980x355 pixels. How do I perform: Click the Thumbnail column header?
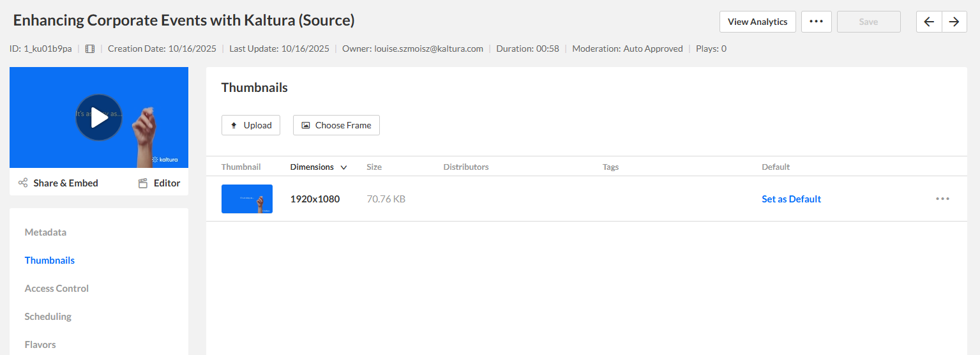point(241,167)
